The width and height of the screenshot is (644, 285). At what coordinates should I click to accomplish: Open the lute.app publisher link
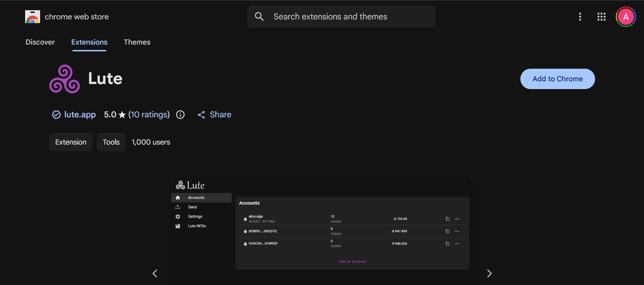click(x=80, y=115)
